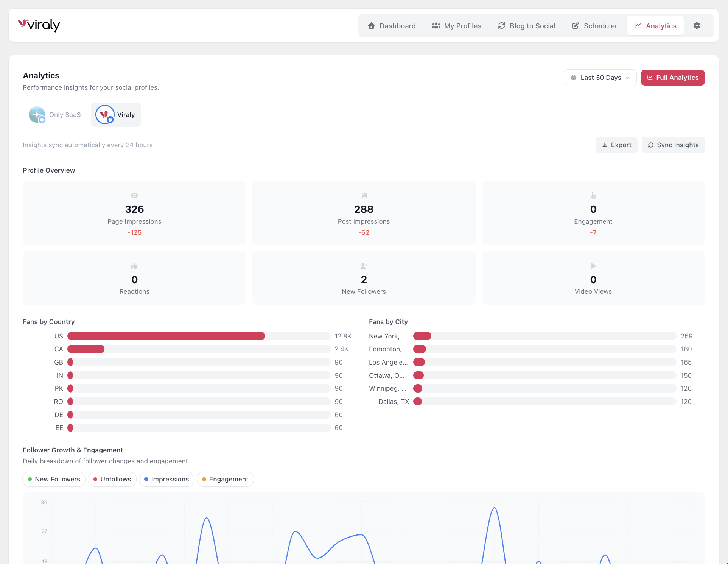728x564 pixels.
Task: Toggle the Impressions legend filter
Action: (x=166, y=479)
